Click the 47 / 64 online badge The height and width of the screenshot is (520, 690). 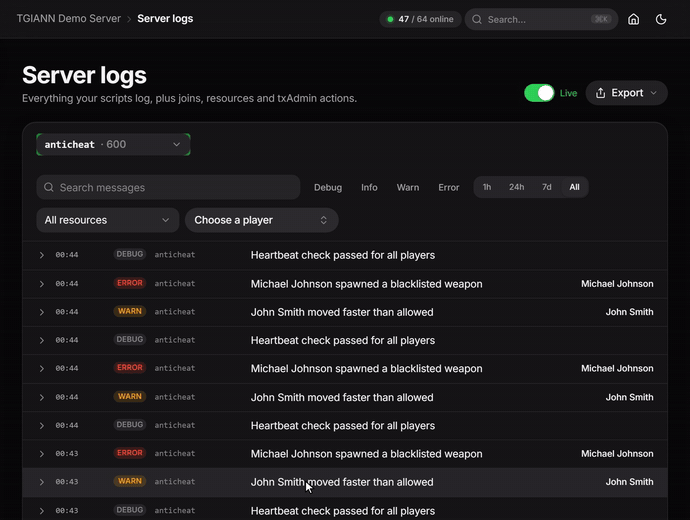pos(420,19)
